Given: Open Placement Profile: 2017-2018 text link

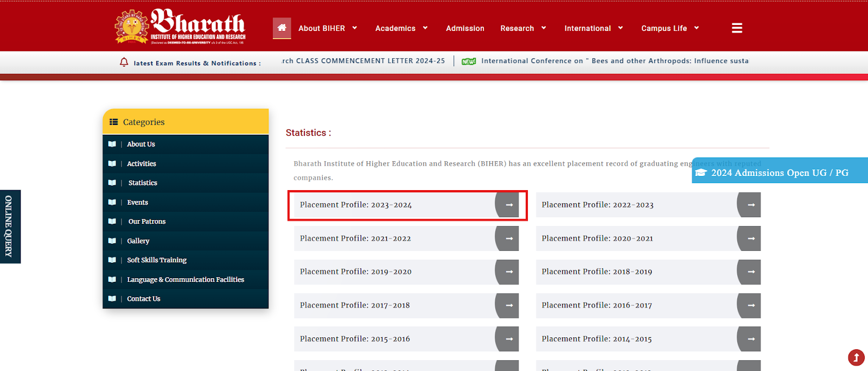Looking at the screenshot, I should [355, 305].
